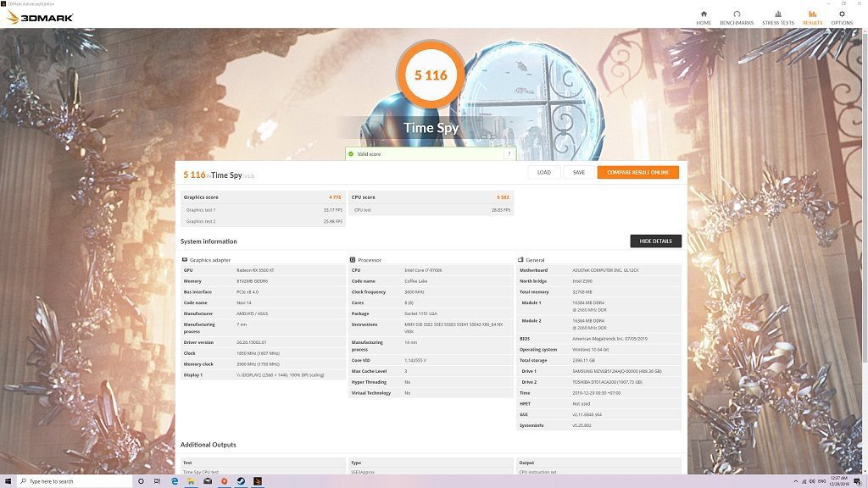Click the Load result button
The width and height of the screenshot is (868, 488).
(543, 172)
